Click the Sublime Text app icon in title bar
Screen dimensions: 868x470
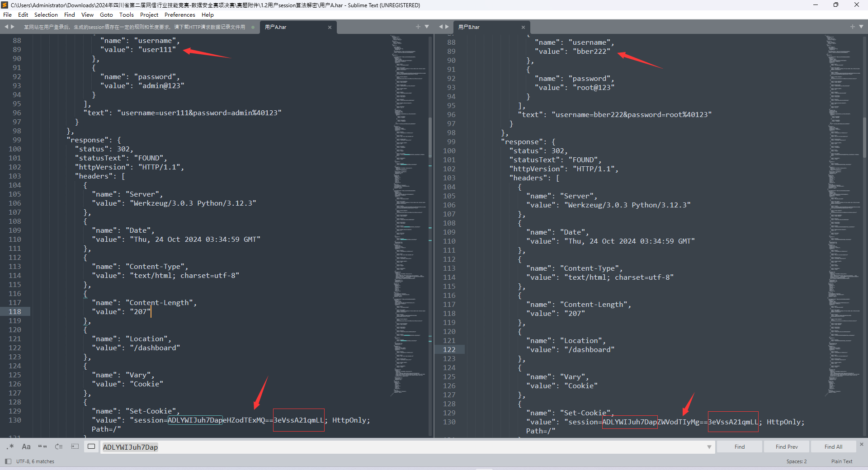(5, 5)
